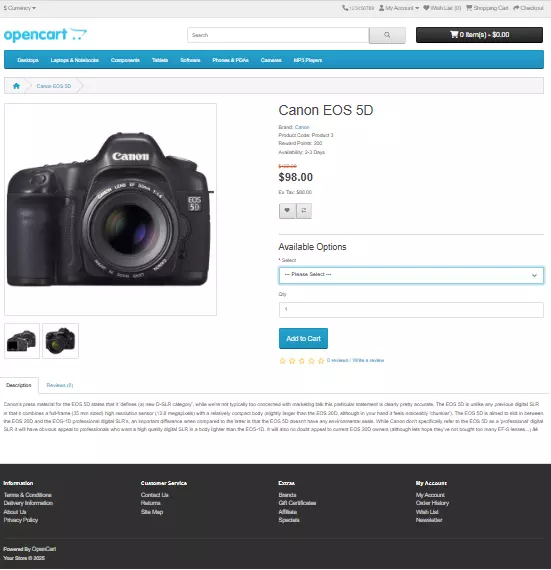This screenshot has height=570, width=551.
Task: Open the Please Select options dropdown
Action: [x=411, y=275]
